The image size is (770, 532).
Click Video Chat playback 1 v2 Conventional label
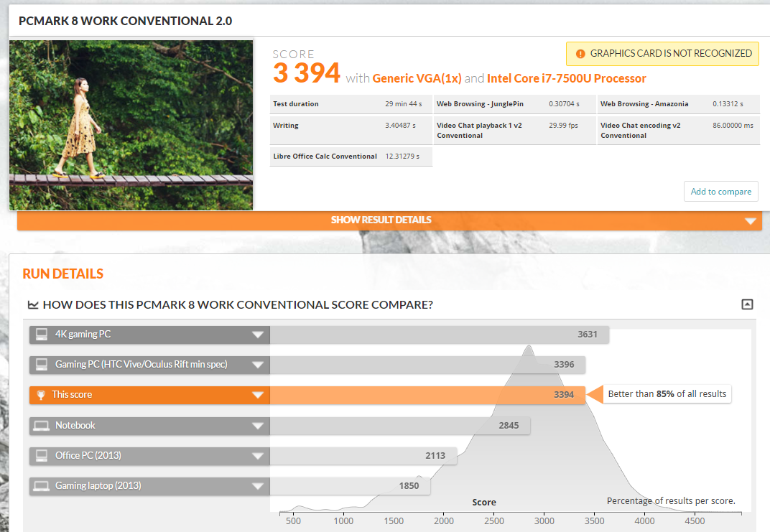[x=479, y=131]
